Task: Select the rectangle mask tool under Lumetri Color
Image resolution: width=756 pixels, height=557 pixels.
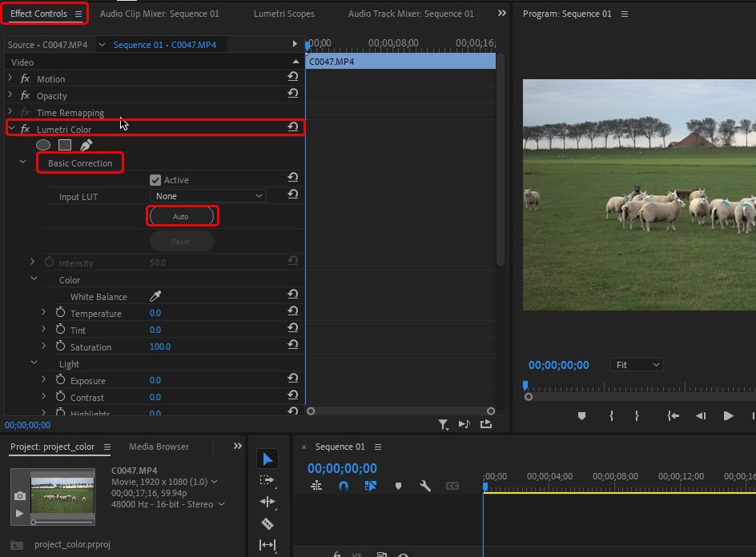Action: (65, 145)
